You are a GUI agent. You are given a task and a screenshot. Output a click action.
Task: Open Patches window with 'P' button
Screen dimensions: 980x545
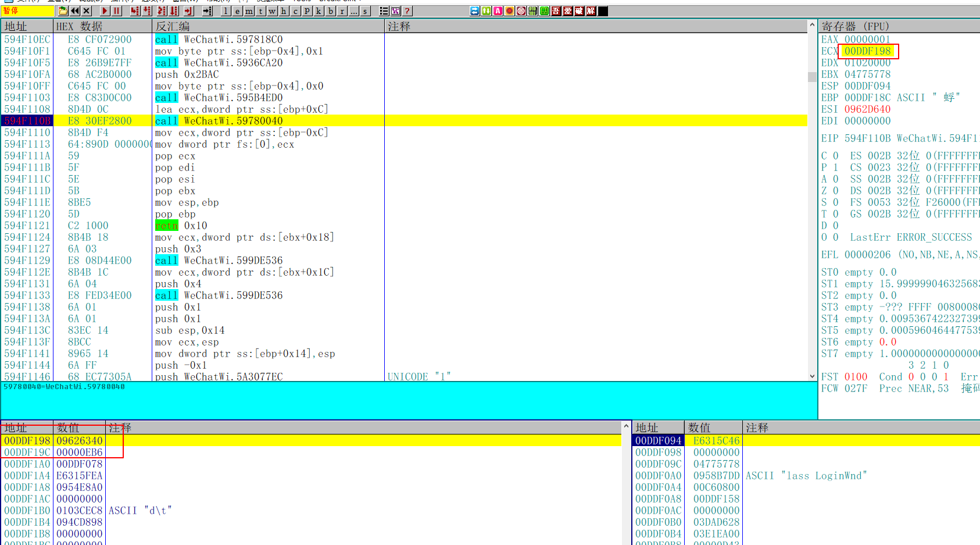click(x=307, y=11)
